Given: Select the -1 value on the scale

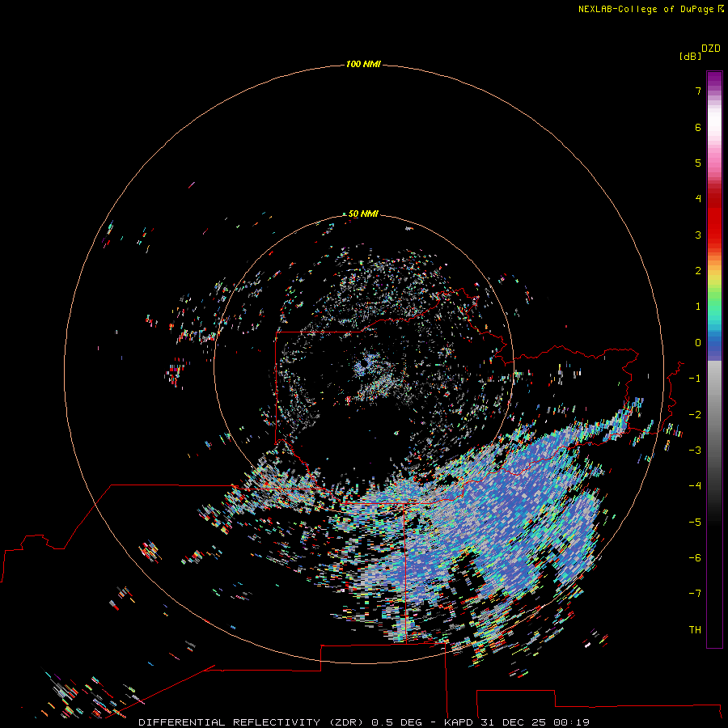Looking at the screenshot, I should coord(695,379).
